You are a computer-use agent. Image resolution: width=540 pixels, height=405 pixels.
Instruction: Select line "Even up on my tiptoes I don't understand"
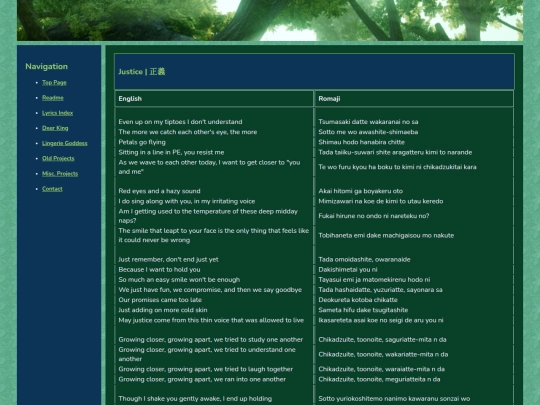(180, 122)
